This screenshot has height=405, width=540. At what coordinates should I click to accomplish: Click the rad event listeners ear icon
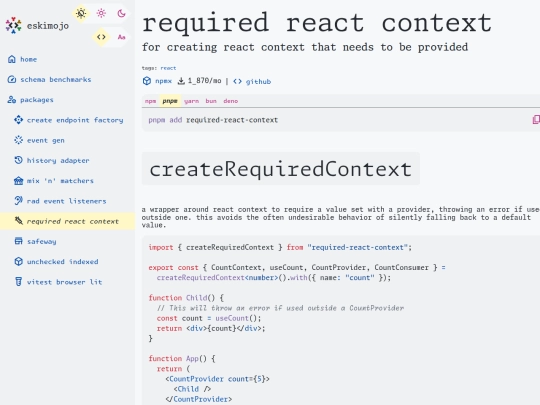[19, 201]
